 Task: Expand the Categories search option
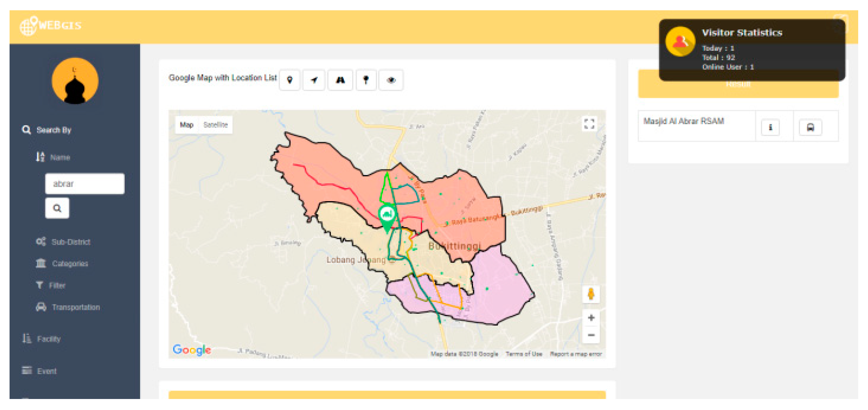point(70,263)
